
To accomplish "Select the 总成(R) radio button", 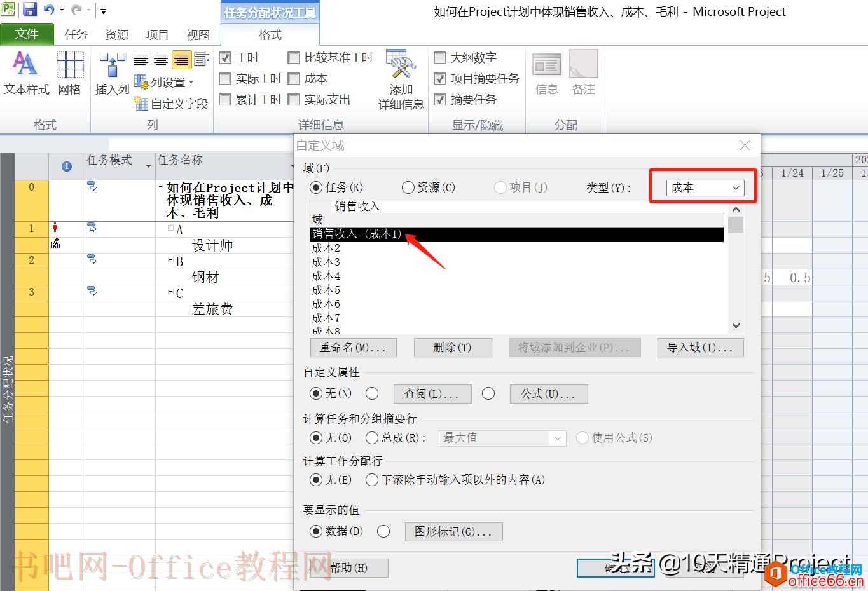I will point(372,438).
